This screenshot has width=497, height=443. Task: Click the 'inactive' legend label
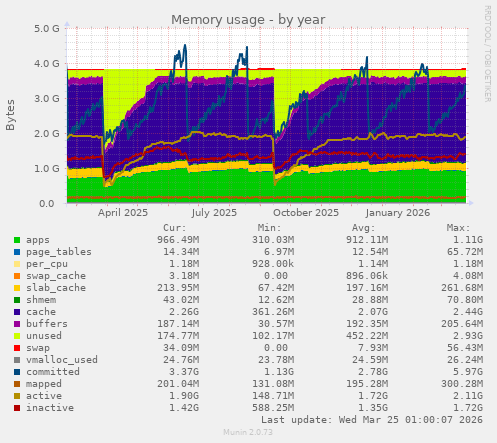(x=50, y=408)
